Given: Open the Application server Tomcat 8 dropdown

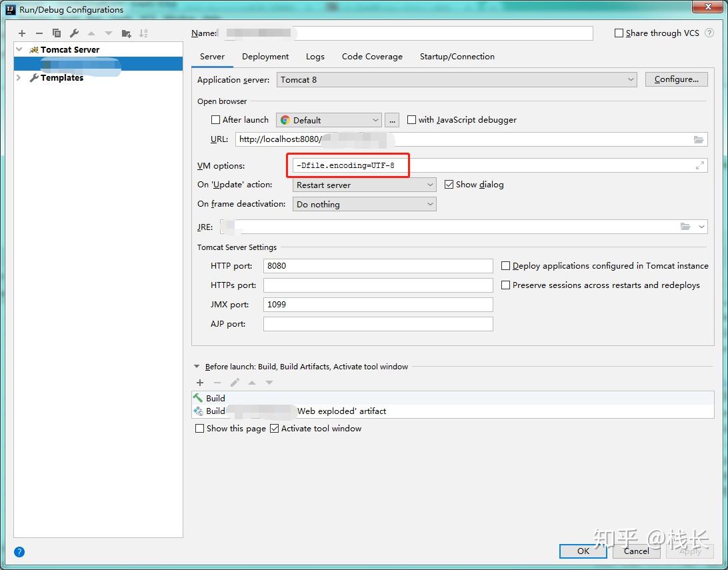Looking at the screenshot, I should (457, 79).
